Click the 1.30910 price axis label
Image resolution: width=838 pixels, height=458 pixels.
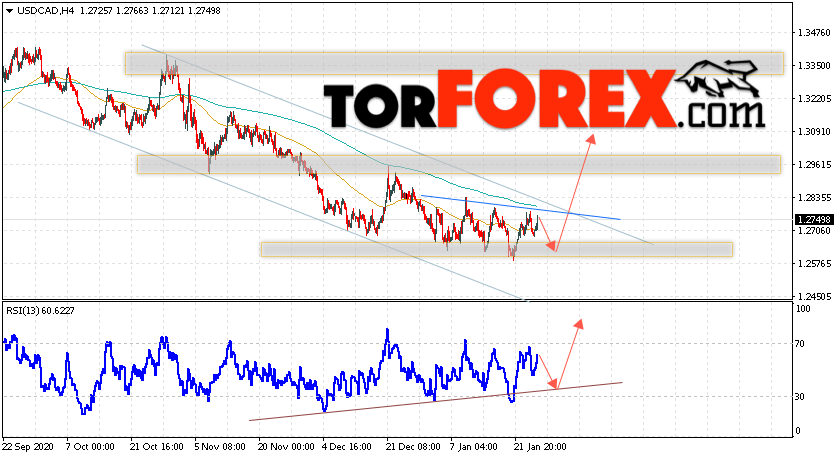[814, 131]
